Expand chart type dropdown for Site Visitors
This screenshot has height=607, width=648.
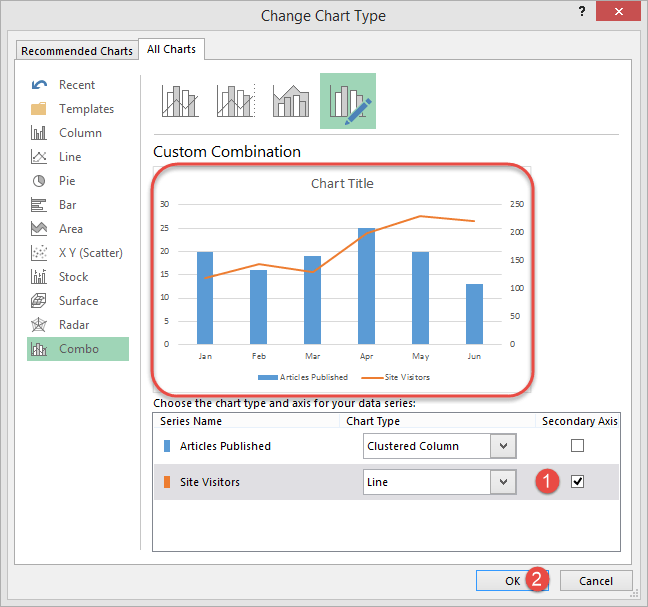pos(503,482)
